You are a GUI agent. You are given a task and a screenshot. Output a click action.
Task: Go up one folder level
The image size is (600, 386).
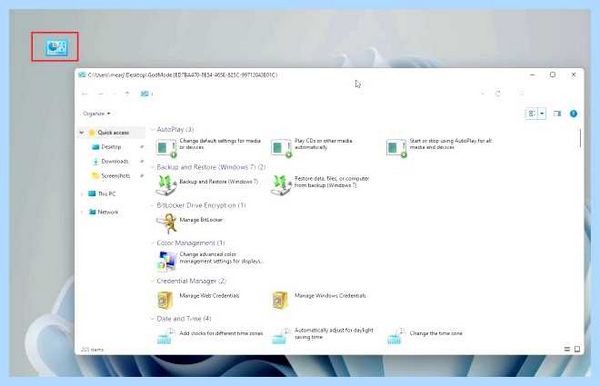[127, 93]
